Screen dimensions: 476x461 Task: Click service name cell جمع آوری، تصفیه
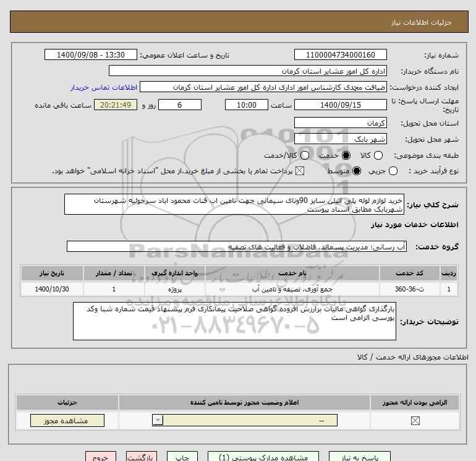coord(292,289)
